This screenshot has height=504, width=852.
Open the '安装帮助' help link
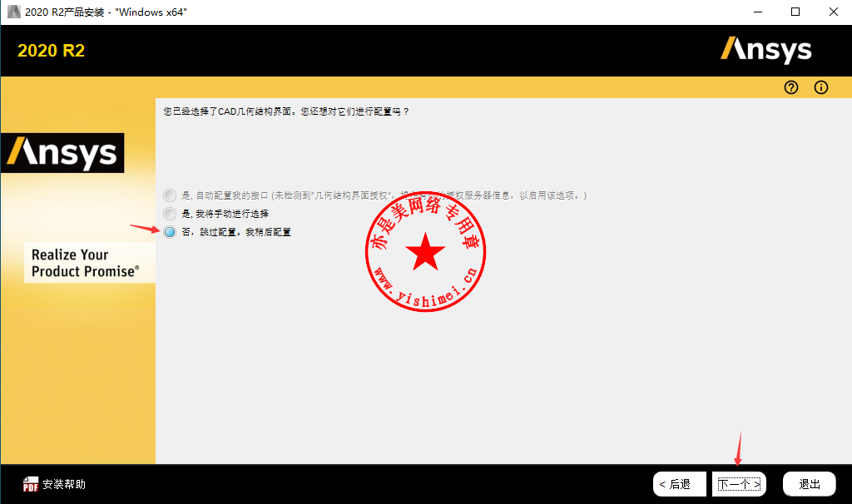click(64, 484)
